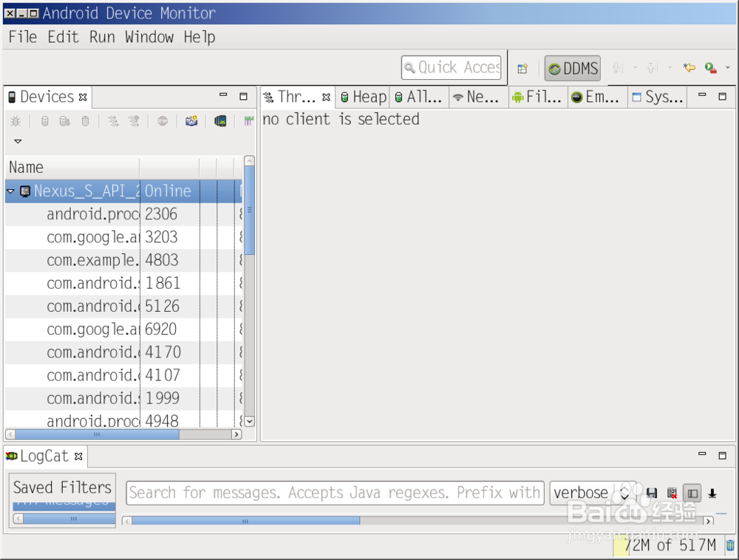Select com.android process 4170
739x560 pixels.
click(123, 352)
